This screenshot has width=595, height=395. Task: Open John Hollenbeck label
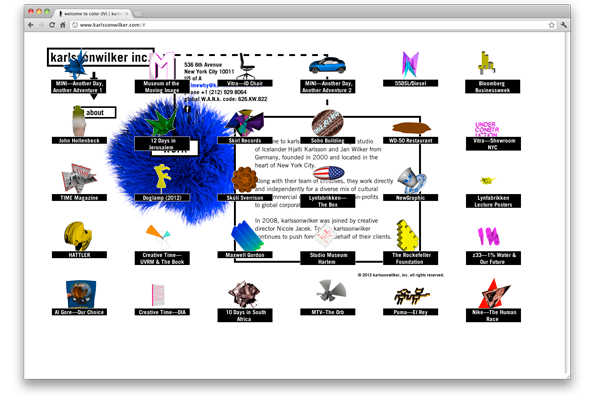pyautogui.click(x=79, y=140)
